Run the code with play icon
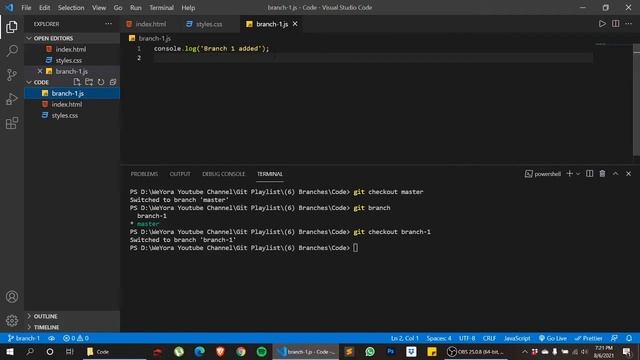The height and width of the screenshot is (360, 640). point(602,24)
